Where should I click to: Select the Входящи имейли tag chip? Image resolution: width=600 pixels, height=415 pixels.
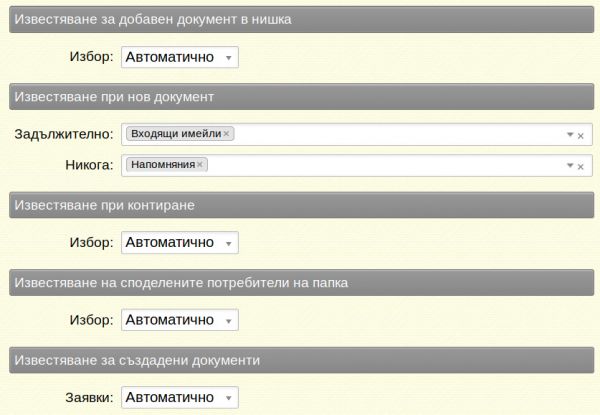pos(176,134)
